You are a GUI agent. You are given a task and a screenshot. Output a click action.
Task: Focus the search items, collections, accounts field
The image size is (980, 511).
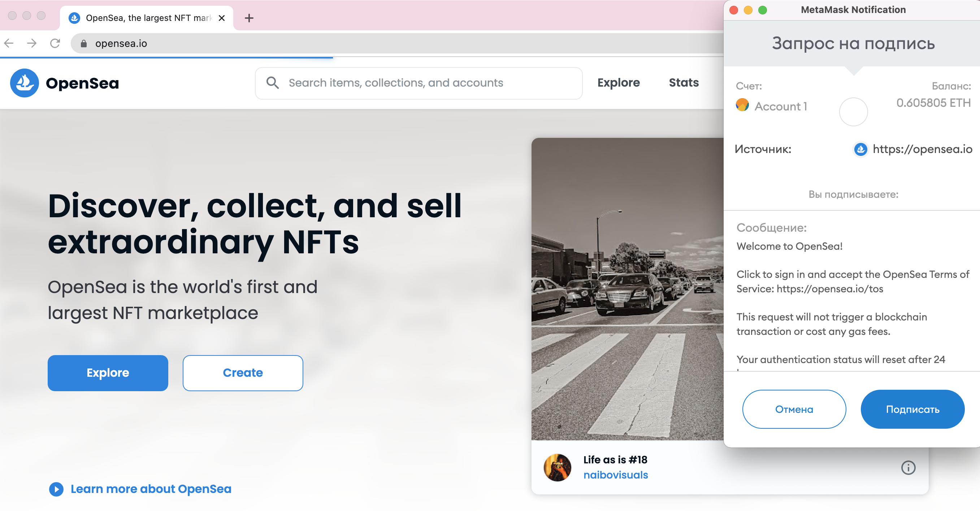[x=419, y=83]
